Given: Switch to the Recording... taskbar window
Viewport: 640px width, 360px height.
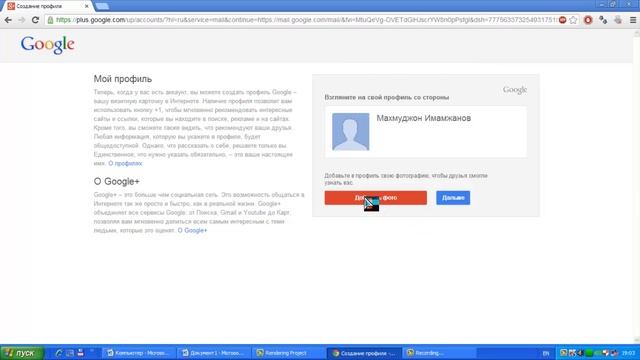Looking at the screenshot, I should [x=439, y=353].
